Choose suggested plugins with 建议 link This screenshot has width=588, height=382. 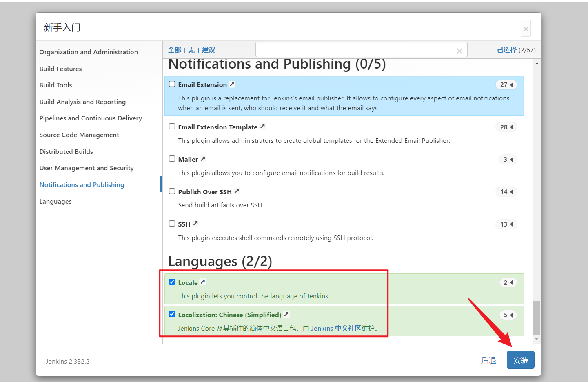pos(209,50)
